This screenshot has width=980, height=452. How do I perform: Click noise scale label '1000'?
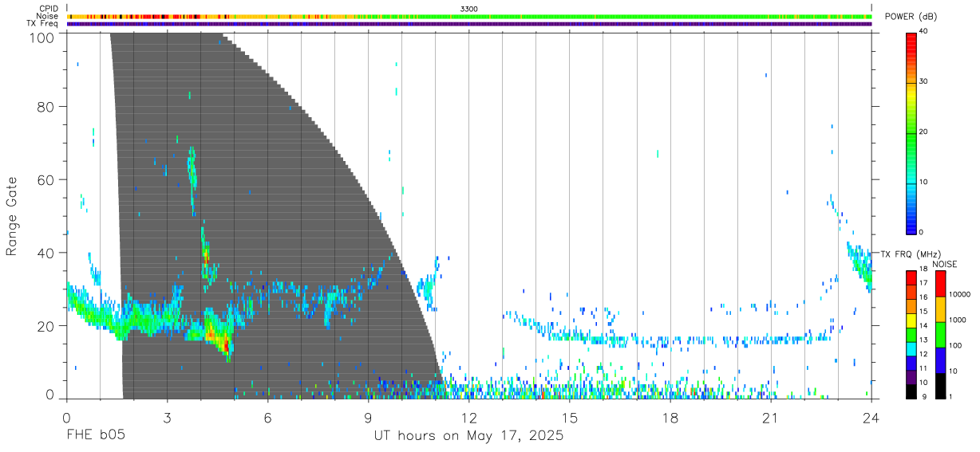click(x=957, y=320)
